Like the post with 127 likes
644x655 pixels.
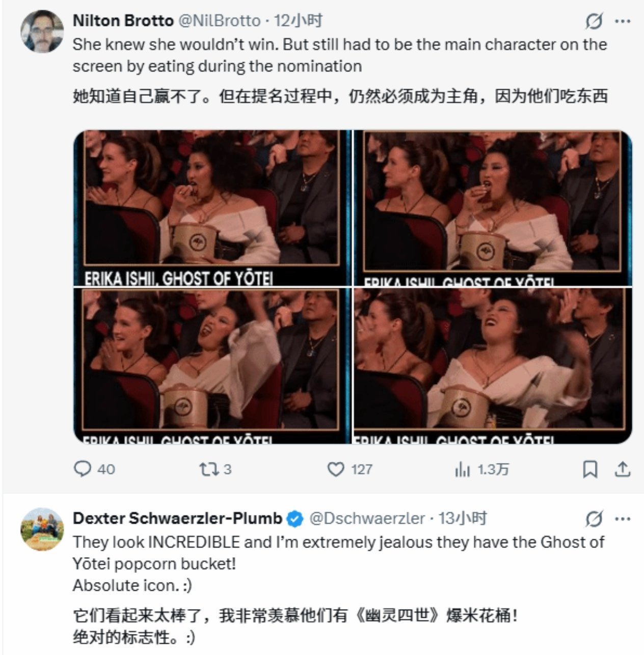click(x=335, y=469)
